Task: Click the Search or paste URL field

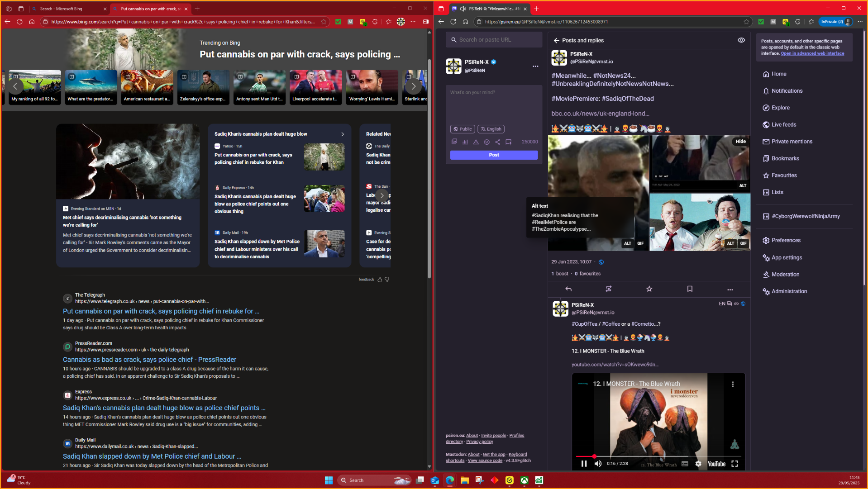Action: (494, 40)
